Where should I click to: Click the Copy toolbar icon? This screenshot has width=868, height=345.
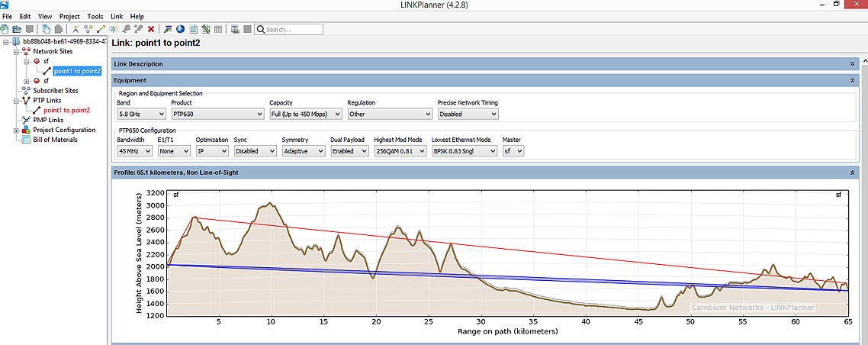[47, 29]
